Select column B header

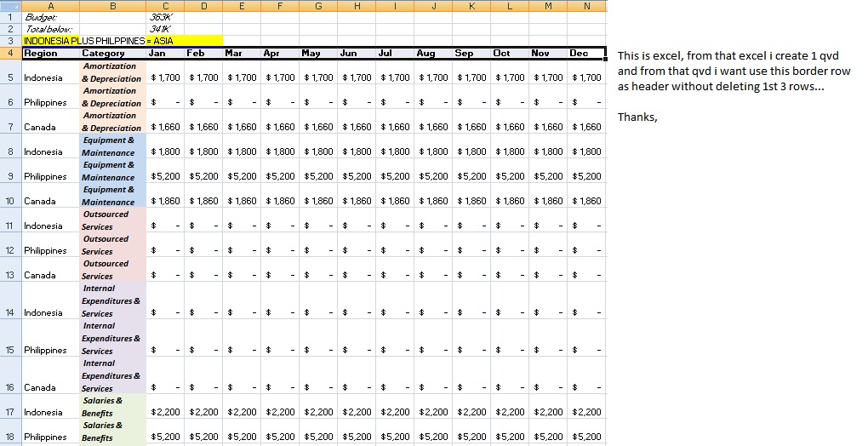point(113,6)
